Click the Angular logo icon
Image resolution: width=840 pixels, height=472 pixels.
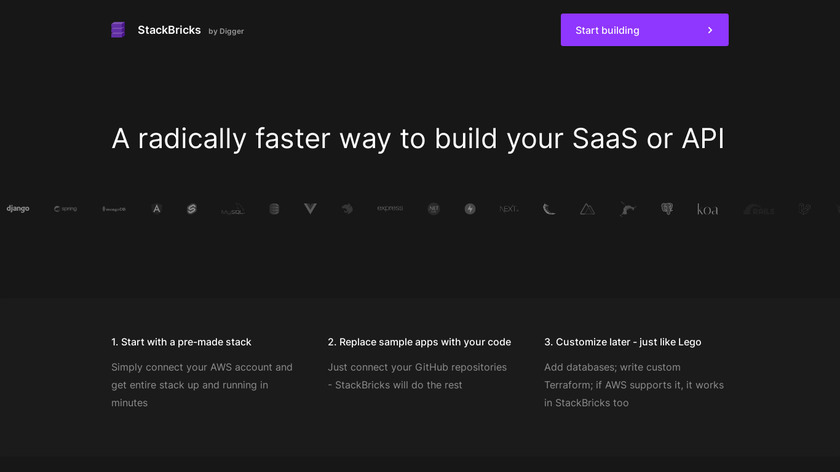coord(157,209)
